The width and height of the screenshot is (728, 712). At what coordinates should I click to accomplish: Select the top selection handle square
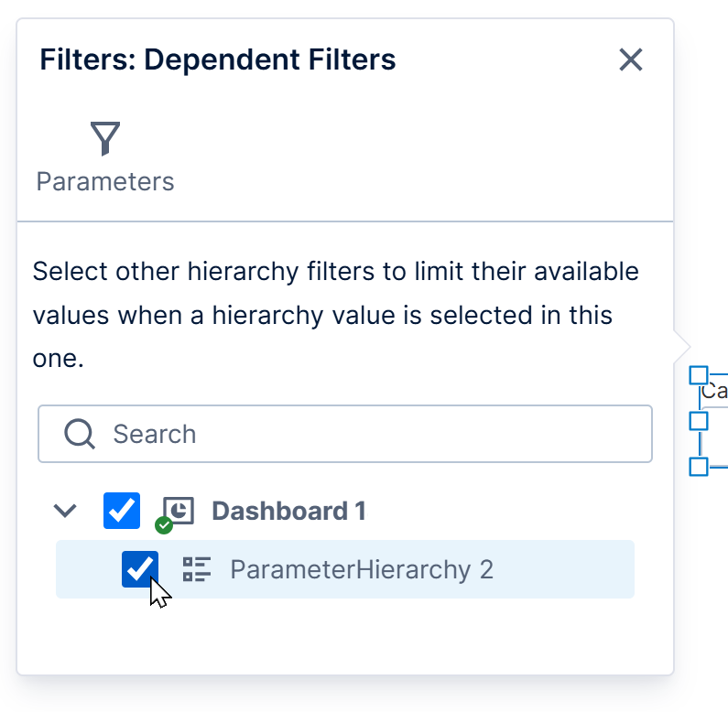(x=699, y=375)
